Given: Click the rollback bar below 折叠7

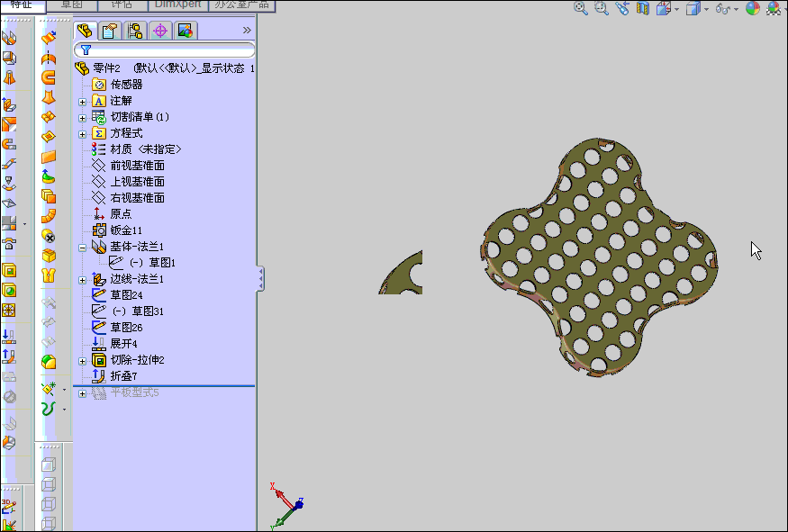Looking at the screenshot, I should coord(164,386).
